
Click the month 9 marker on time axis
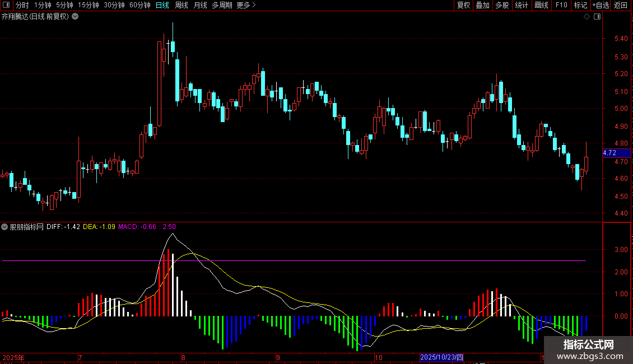coord(278,357)
